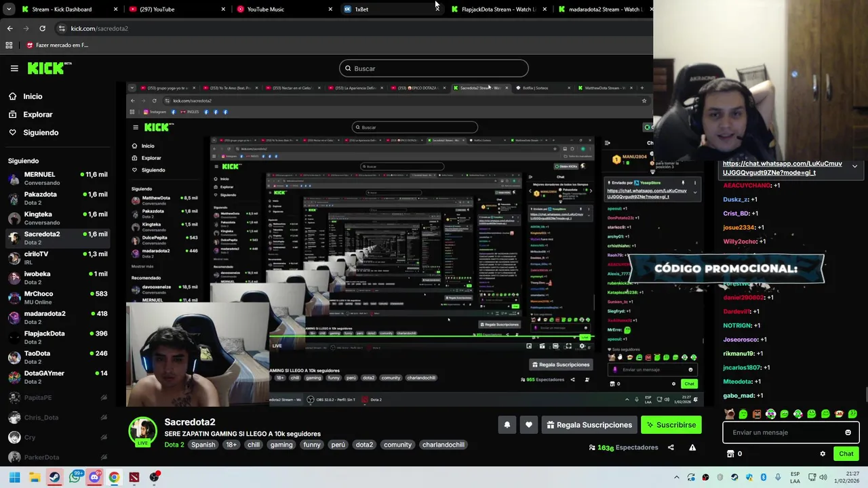868x488 pixels.
Task: Click the Dota 2 category link
Action: [174, 445]
